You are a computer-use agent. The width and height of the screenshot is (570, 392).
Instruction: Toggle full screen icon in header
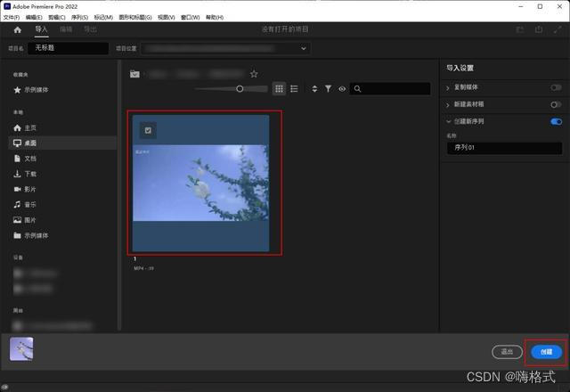coord(558,29)
